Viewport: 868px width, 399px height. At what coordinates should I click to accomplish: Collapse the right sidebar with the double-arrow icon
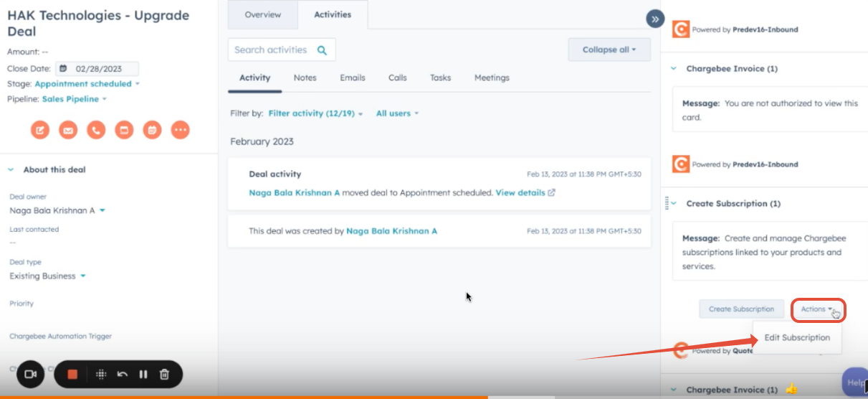point(654,19)
